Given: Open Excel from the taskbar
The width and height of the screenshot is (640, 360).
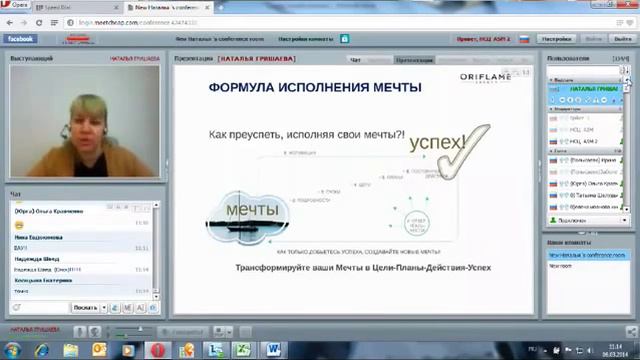Looking at the screenshot, I should click(x=244, y=351).
